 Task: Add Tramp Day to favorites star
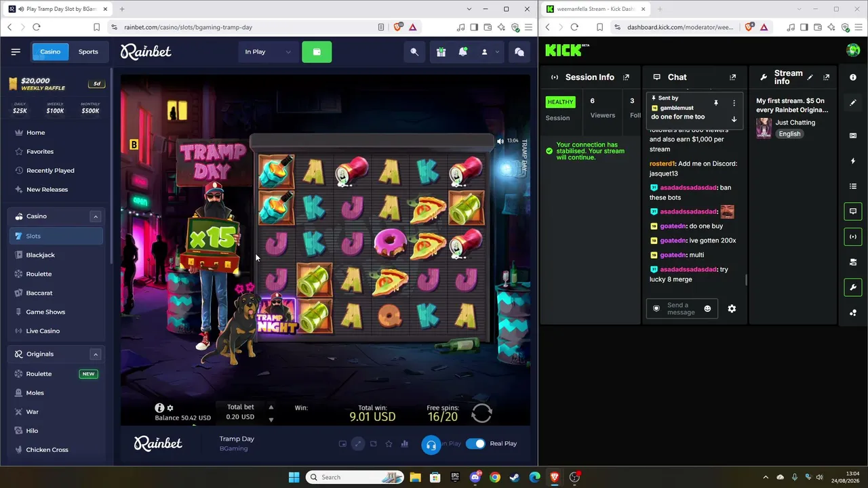tap(389, 444)
